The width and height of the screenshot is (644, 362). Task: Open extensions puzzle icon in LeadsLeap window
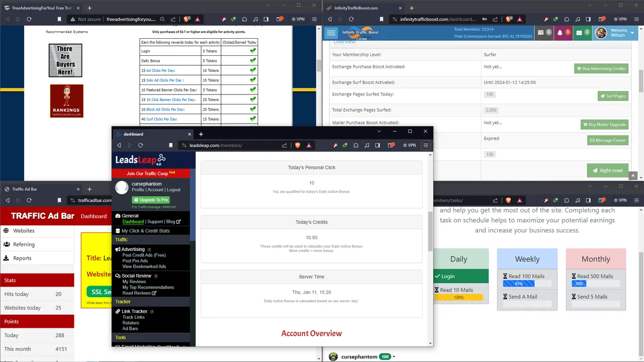(x=356, y=145)
